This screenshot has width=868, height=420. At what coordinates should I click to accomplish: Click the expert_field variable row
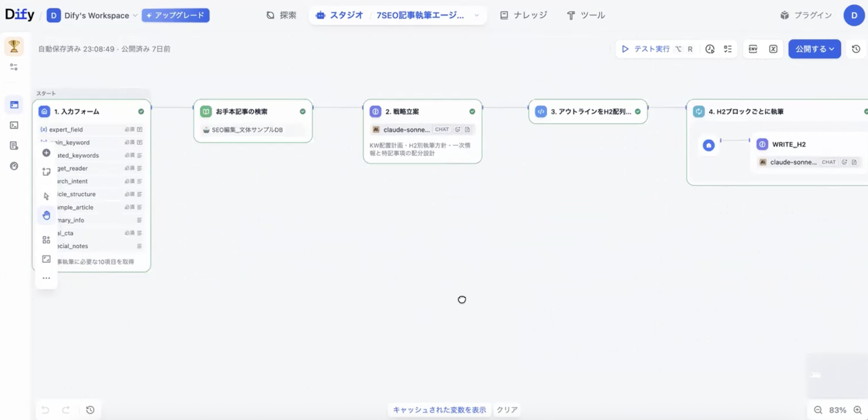91,129
